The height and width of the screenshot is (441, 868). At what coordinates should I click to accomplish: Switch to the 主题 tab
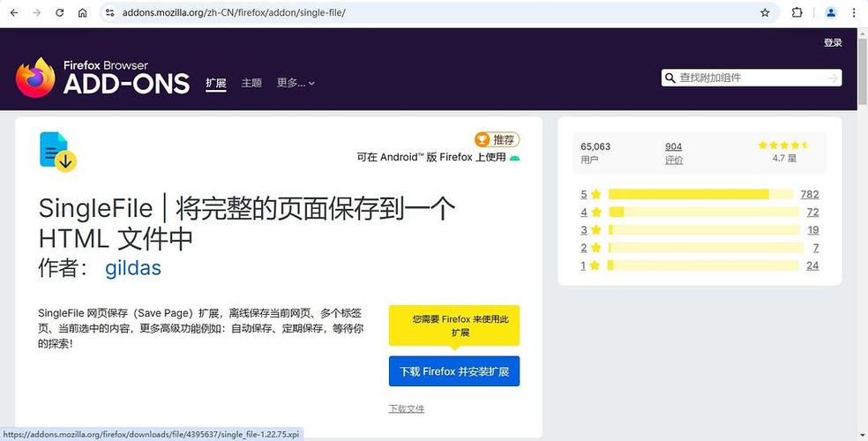[x=251, y=83]
